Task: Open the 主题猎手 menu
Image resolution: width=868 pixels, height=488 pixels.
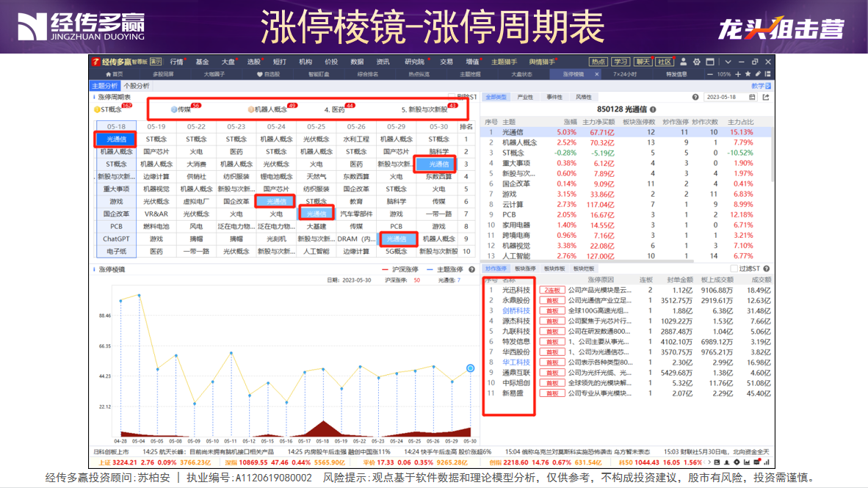Action: click(504, 62)
